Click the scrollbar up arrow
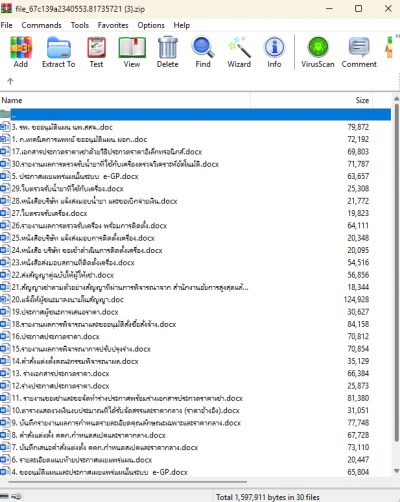Screen dimensions: 400x502 pyautogui.click(x=396, y=99)
